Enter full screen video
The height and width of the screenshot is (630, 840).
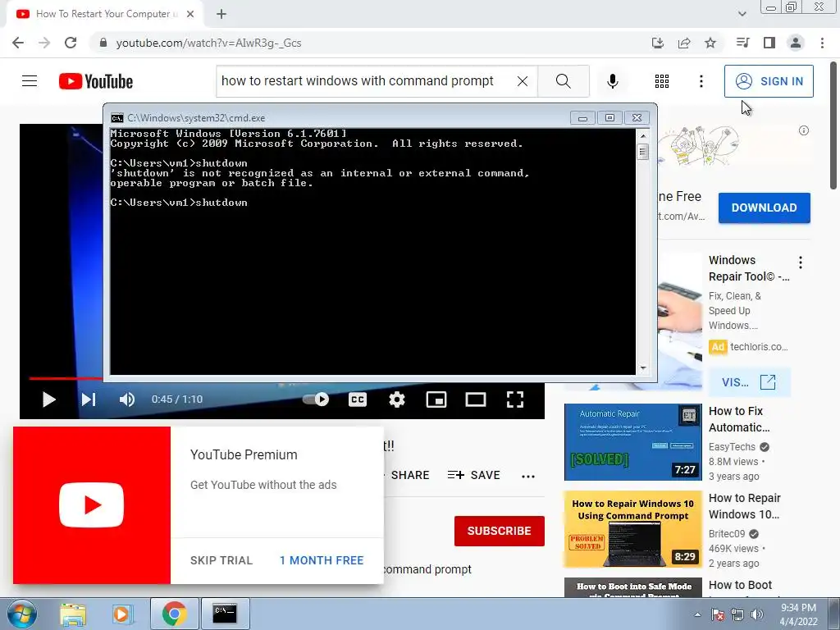point(515,399)
